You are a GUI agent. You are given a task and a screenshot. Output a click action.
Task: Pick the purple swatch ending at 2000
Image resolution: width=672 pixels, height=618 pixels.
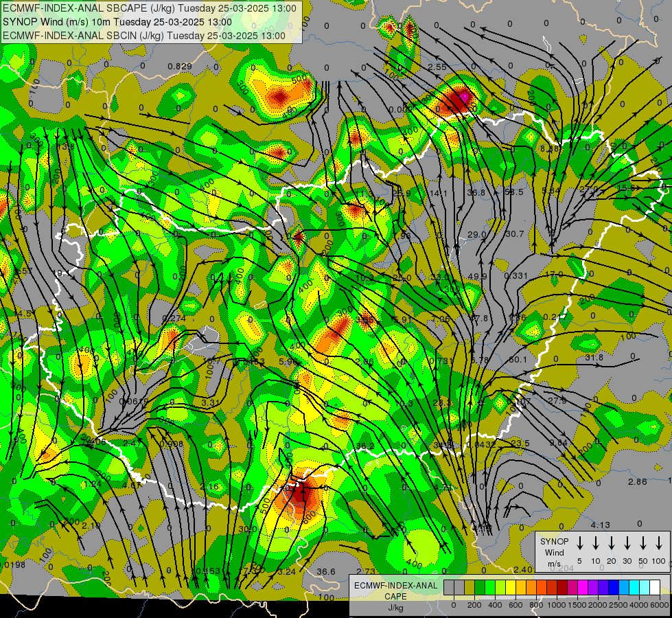tap(592, 588)
